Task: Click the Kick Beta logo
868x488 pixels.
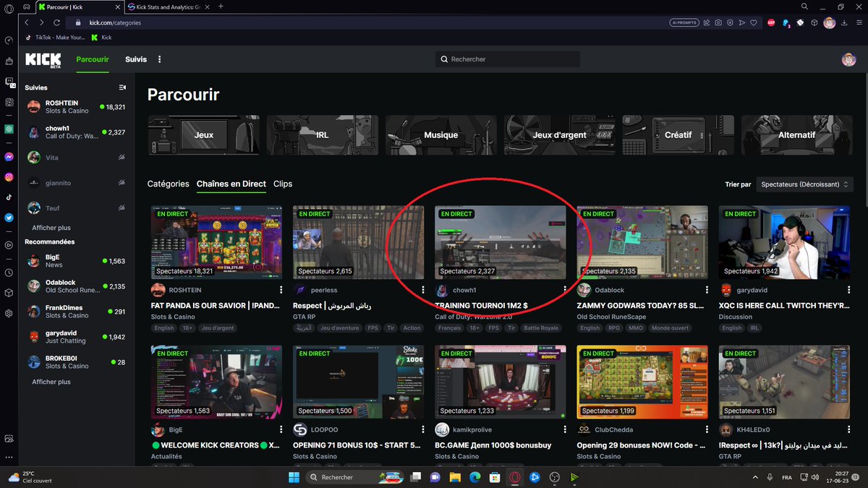Action: (43, 59)
